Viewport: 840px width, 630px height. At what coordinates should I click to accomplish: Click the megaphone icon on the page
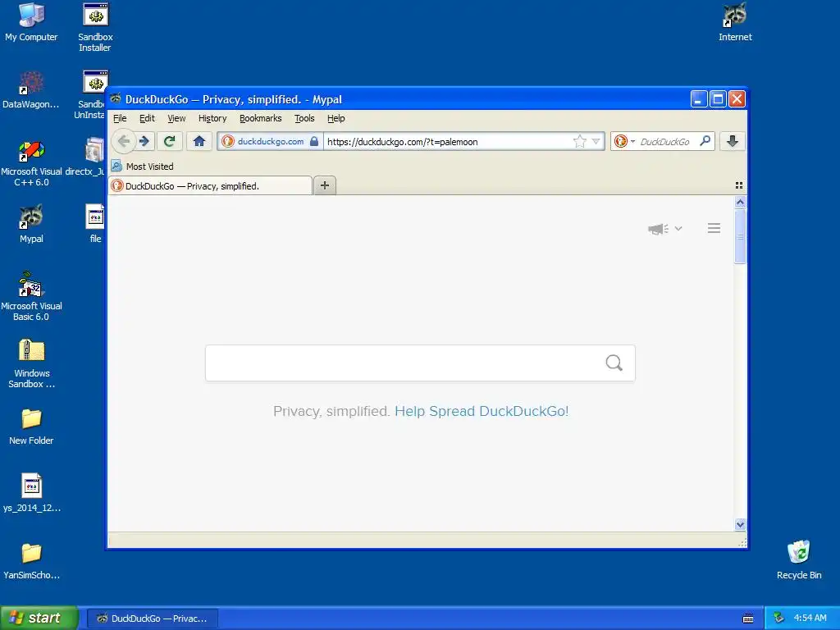point(659,229)
